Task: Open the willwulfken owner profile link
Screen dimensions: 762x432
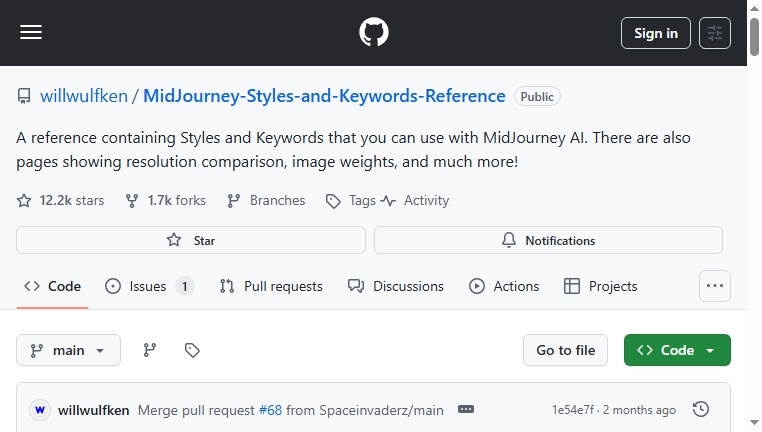Action: pos(84,96)
